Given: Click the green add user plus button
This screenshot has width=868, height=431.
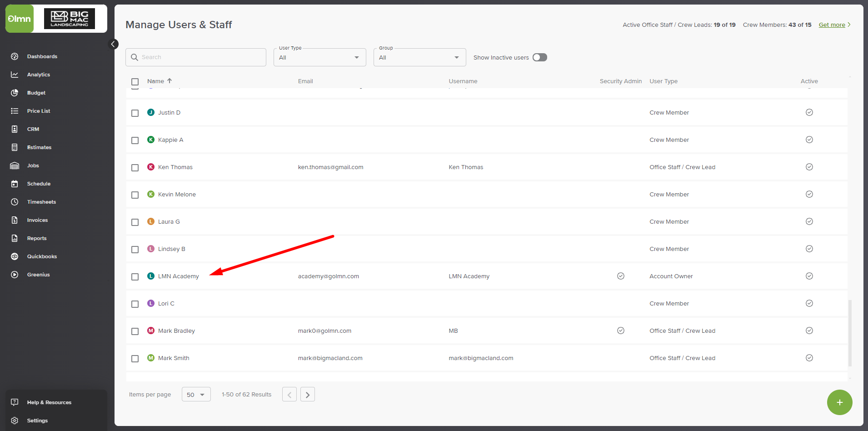Looking at the screenshot, I should pos(839,402).
